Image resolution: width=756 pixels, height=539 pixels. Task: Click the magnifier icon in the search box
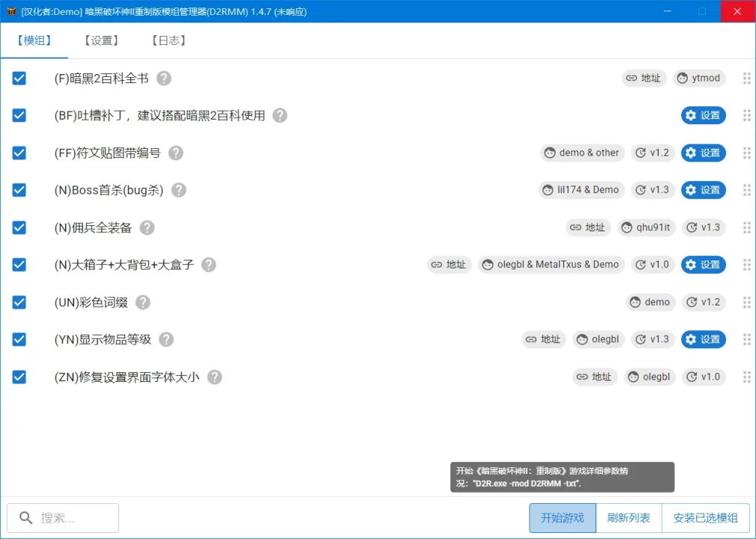tap(25, 517)
